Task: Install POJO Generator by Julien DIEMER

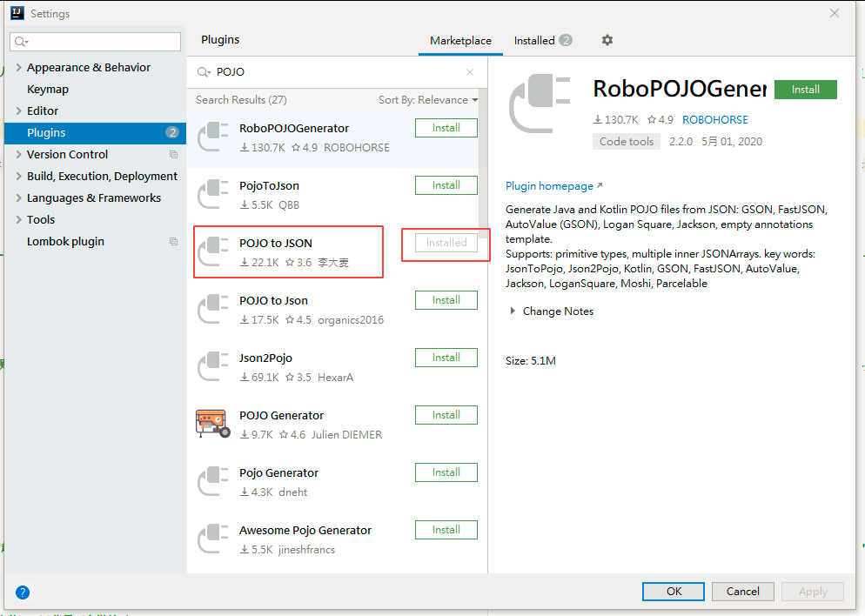Action: point(446,415)
